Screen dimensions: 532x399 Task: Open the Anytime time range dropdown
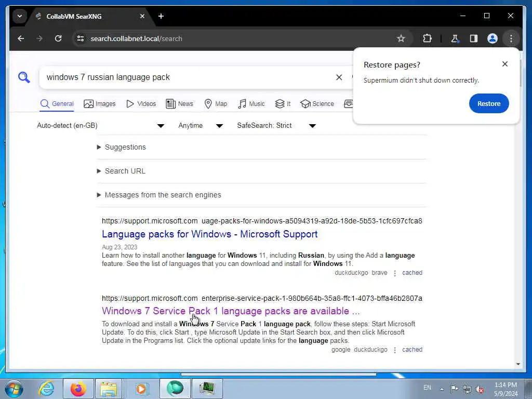[x=201, y=126]
